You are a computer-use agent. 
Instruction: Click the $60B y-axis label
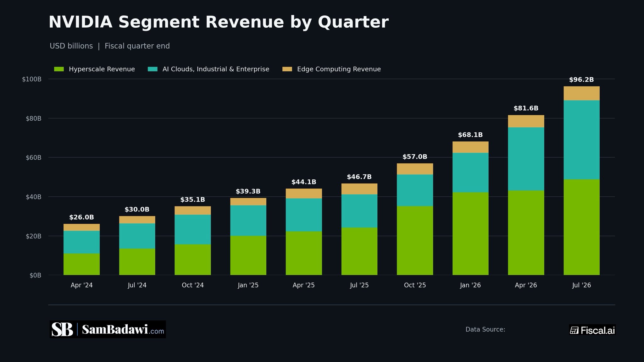(x=33, y=158)
